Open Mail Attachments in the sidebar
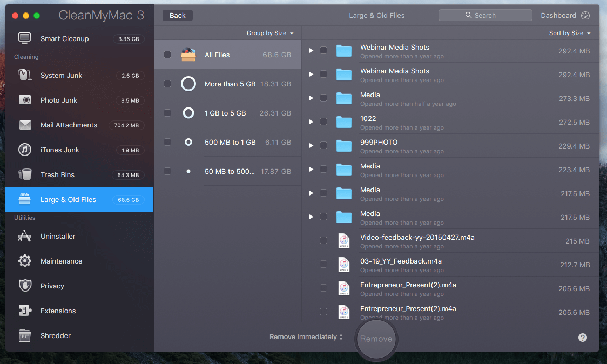Viewport: 607px width, 364px height. 79,125
